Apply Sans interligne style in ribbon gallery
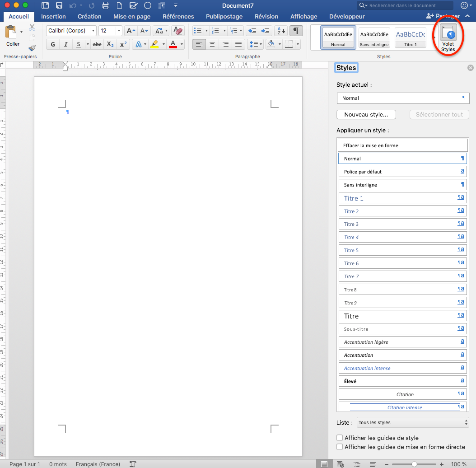Viewport: 476px width, 468px height. (x=374, y=37)
